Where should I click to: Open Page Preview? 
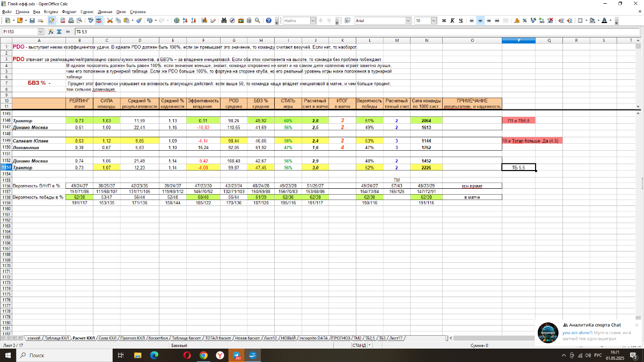coord(79,20)
